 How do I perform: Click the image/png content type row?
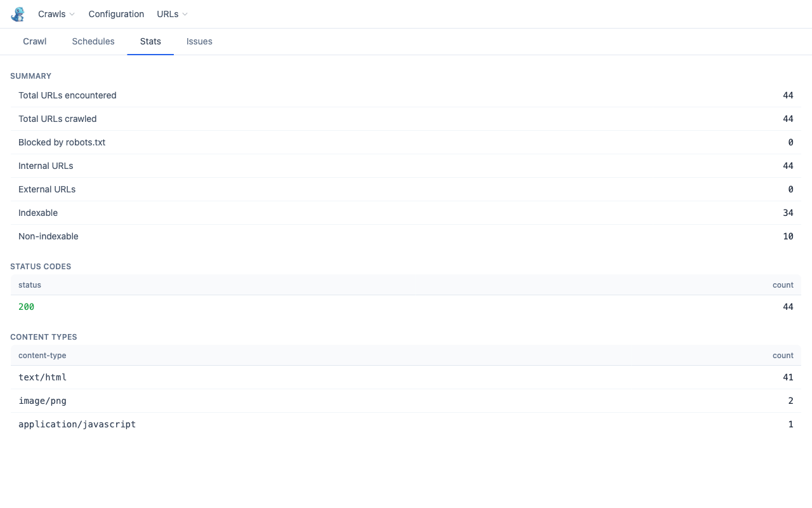coord(406,401)
